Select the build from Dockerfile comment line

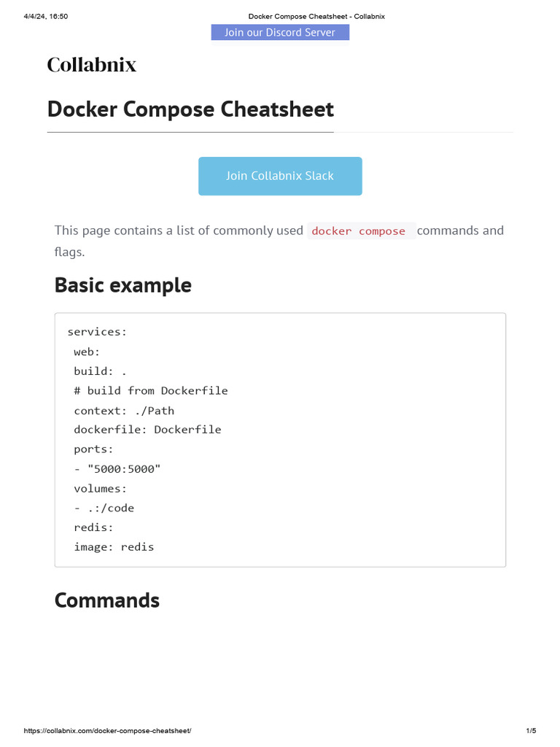pyautogui.click(x=151, y=391)
